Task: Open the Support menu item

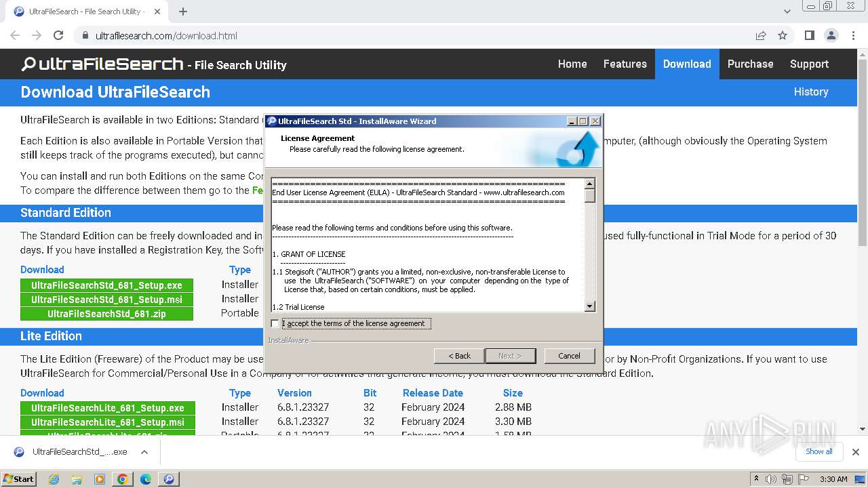Action: point(809,64)
